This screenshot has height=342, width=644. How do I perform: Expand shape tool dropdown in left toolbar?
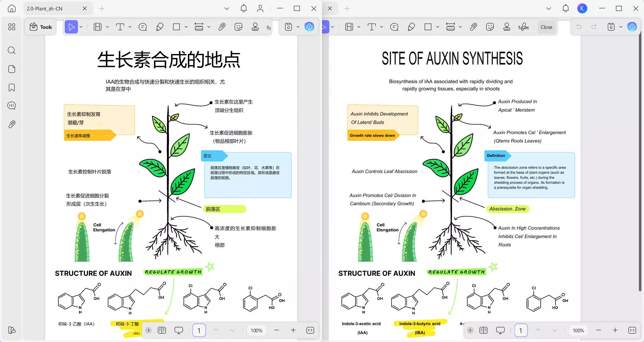pyautogui.click(x=186, y=27)
